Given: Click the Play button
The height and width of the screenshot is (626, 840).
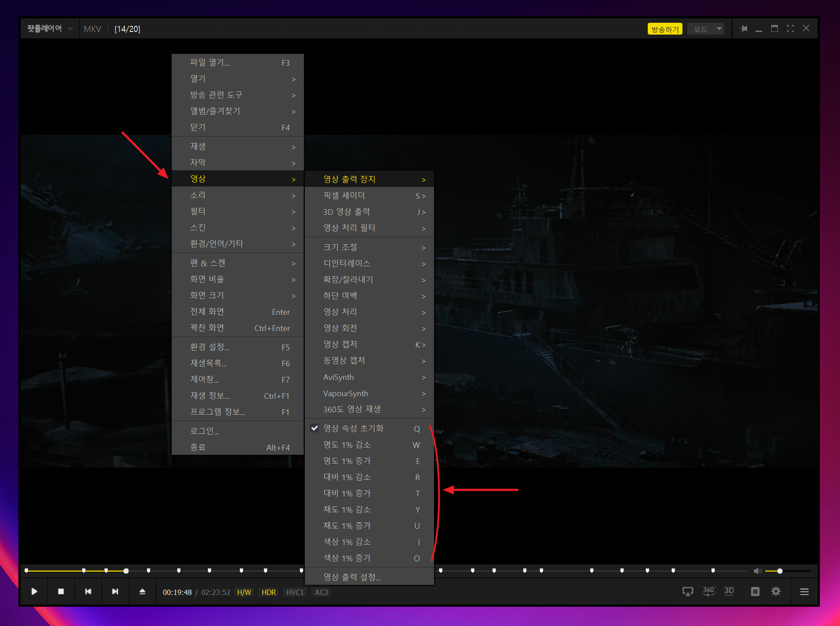Looking at the screenshot, I should [x=34, y=591].
